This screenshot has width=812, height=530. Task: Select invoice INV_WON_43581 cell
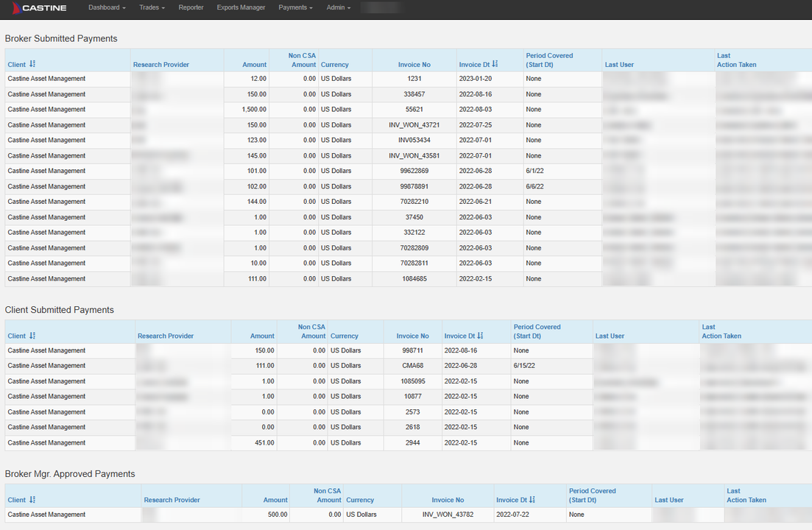[x=414, y=156]
